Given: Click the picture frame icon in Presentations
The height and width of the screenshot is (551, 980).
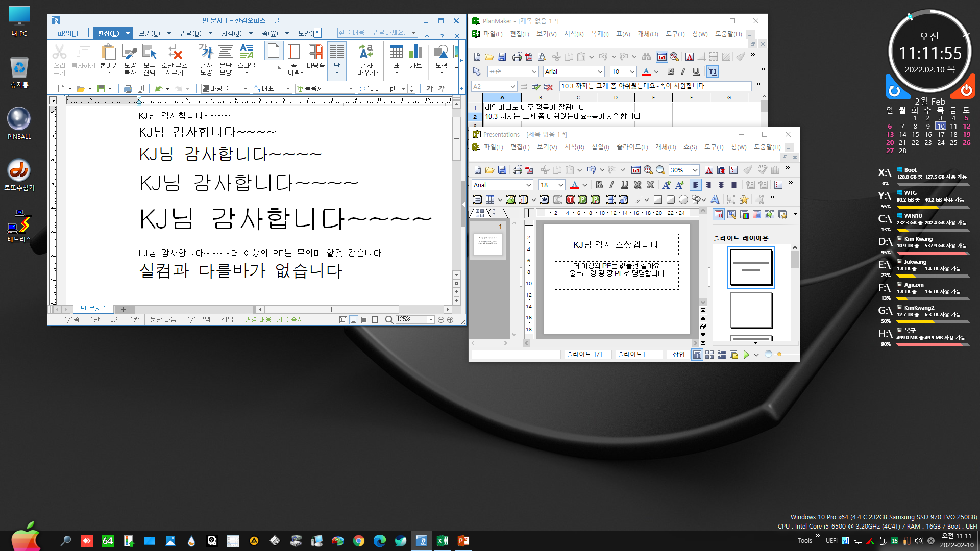Looking at the screenshot, I should [x=510, y=199].
